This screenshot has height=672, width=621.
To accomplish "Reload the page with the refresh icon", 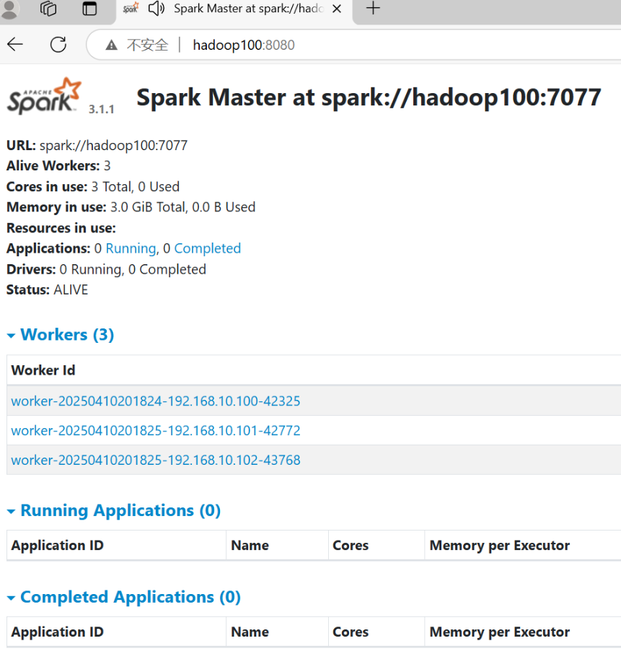I will coord(58,44).
